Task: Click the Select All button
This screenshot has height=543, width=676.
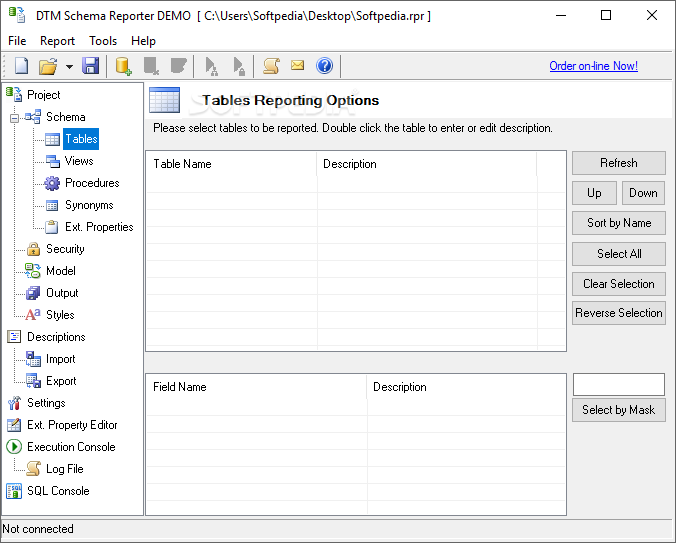Action: pyautogui.click(x=619, y=254)
